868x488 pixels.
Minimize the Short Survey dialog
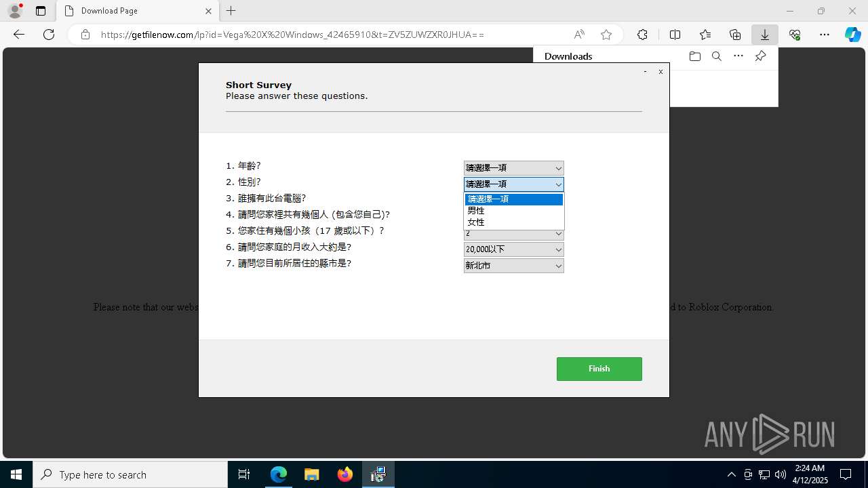pos(645,71)
